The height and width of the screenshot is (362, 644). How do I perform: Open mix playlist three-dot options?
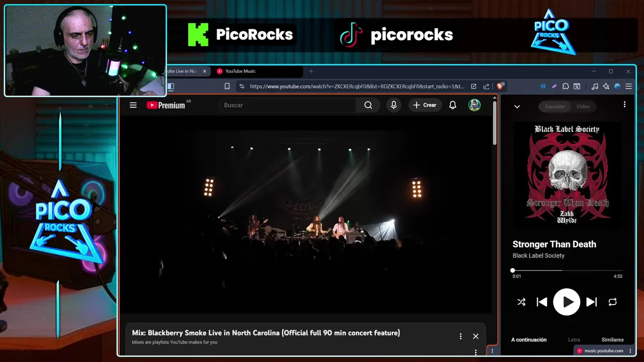tap(460, 336)
